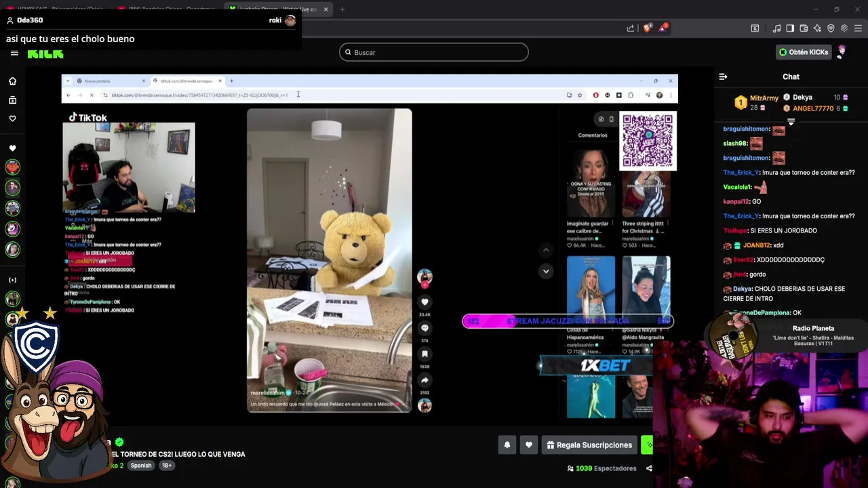Go to Kick home via sidebar icon
The height and width of the screenshot is (488, 868).
click(x=12, y=81)
